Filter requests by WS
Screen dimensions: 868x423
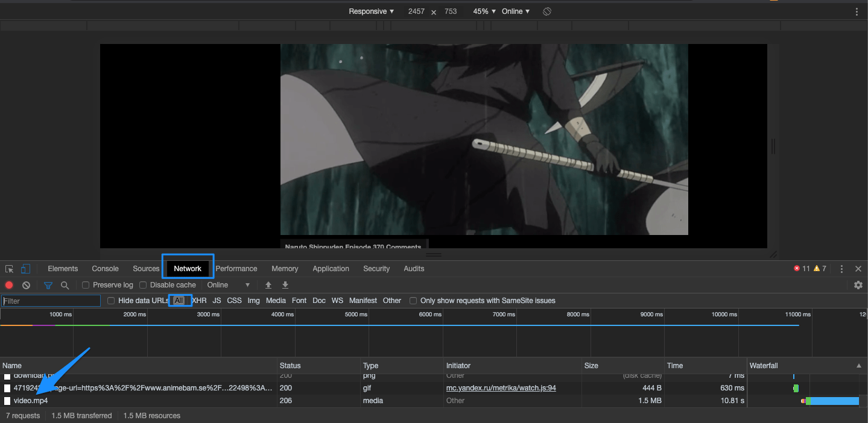pyautogui.click(x=337, y=301)
